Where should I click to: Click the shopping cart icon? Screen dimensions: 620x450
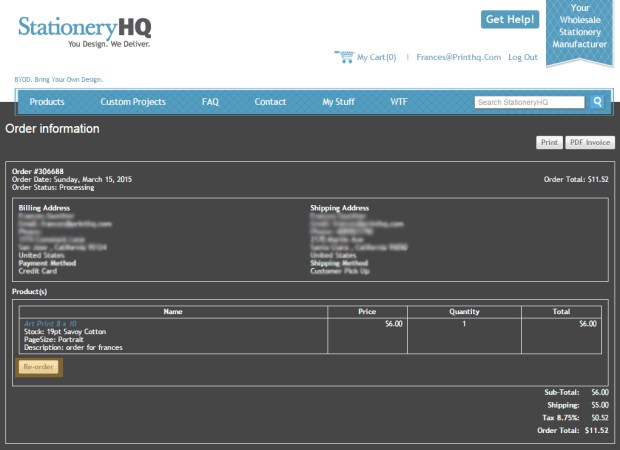[344, 57]
